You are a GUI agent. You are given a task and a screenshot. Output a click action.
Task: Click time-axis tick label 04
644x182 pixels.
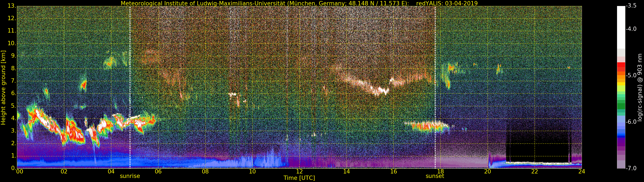(111, 172)
